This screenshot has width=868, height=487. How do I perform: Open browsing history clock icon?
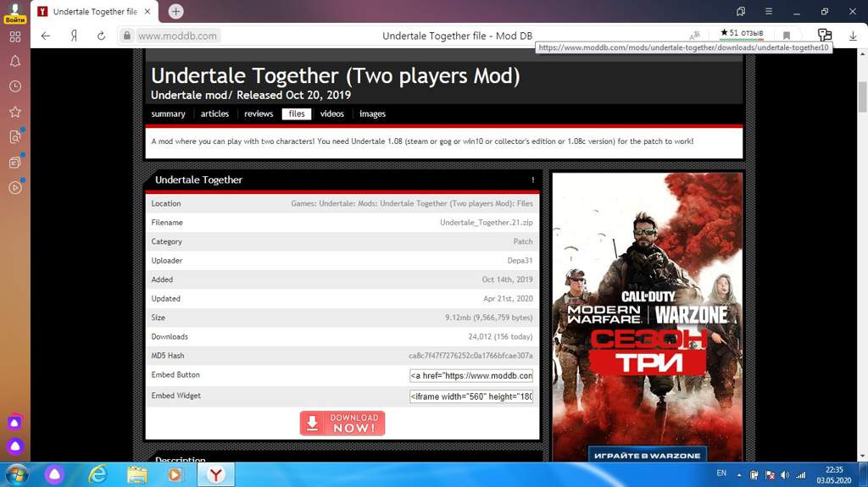(15, 86)
